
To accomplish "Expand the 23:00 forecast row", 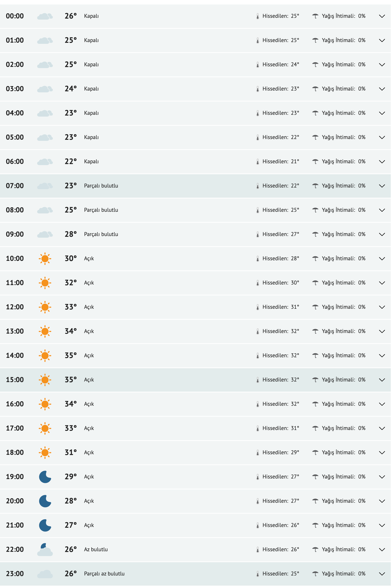I will tap(382, 574).
